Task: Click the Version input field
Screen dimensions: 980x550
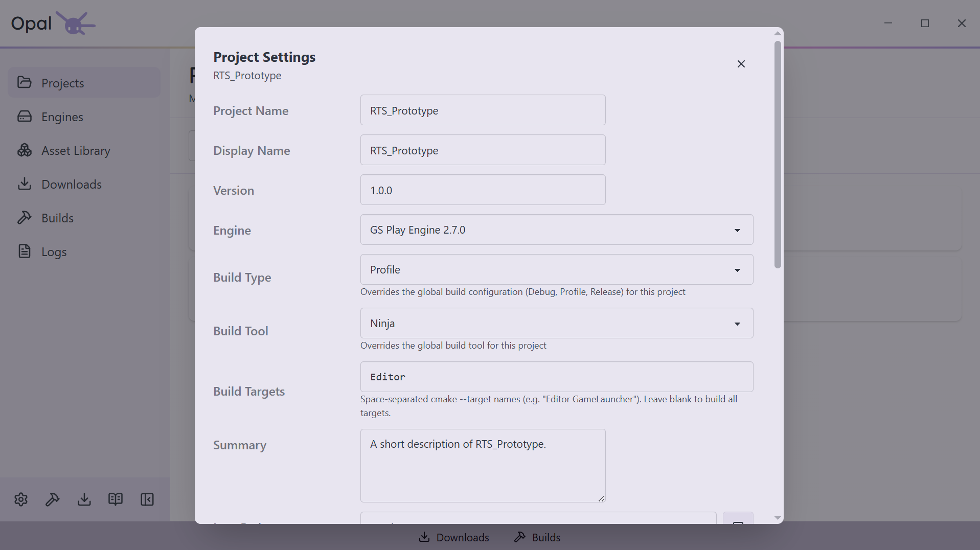Action: point(483,190)
